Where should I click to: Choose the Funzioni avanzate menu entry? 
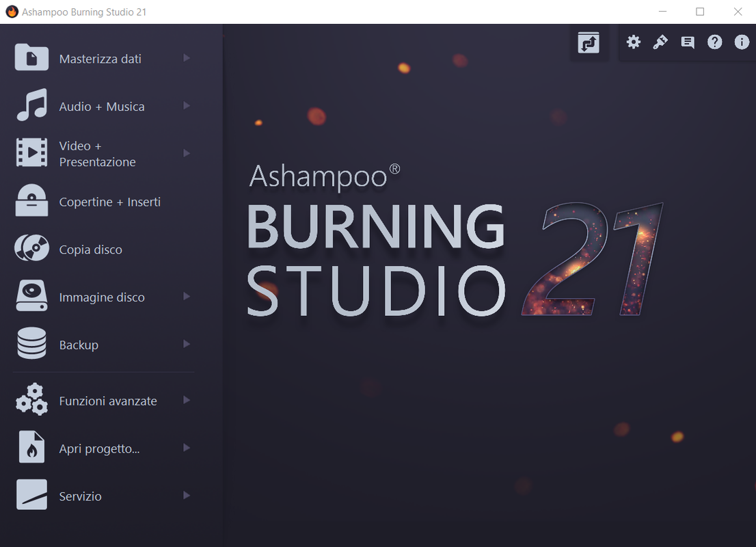(x=103, y=401)
